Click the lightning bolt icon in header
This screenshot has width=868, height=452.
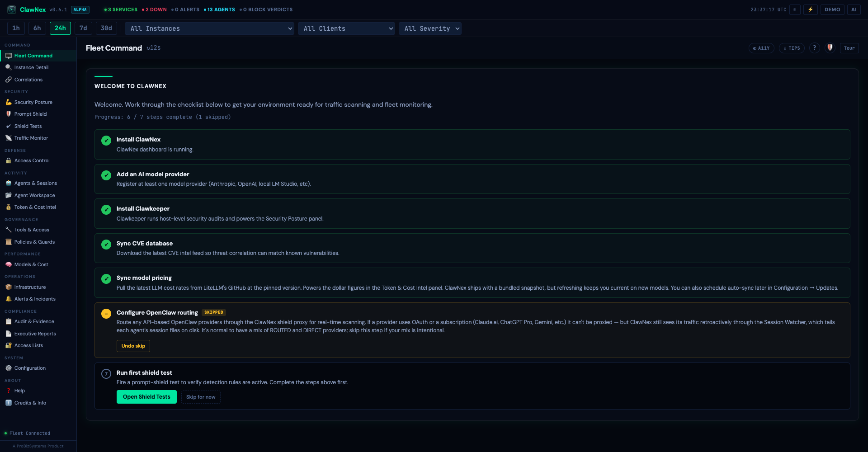[810, 9]
